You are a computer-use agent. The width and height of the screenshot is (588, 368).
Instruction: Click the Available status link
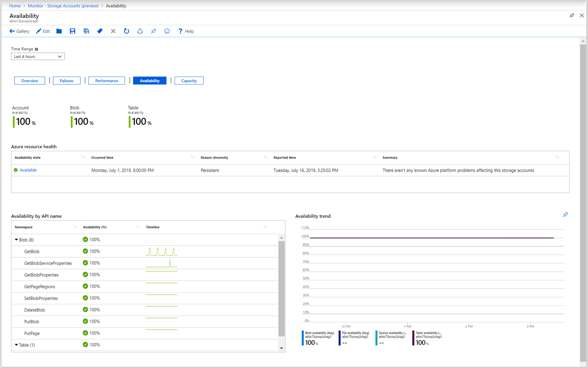coord(28,170)
